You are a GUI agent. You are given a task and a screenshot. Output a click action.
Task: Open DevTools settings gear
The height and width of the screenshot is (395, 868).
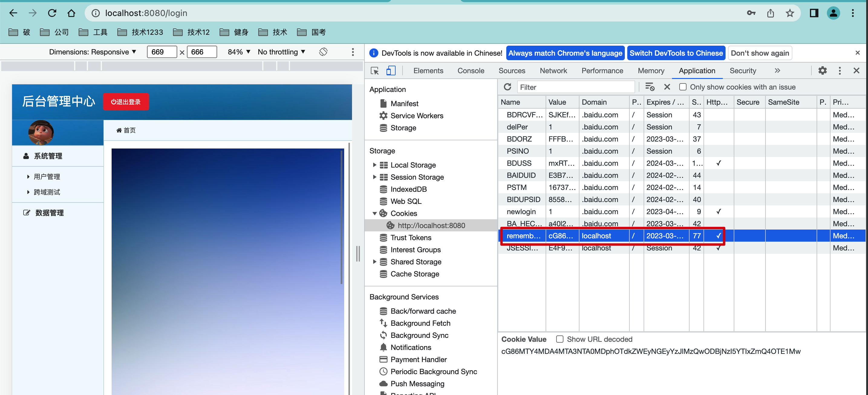pos(823,71)
